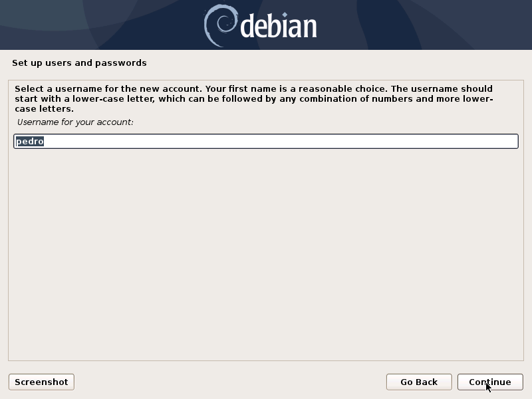This screenshot has height=399, width=532.
Task: Click the 'Username for your account:' label
Action: pos(75,122)
